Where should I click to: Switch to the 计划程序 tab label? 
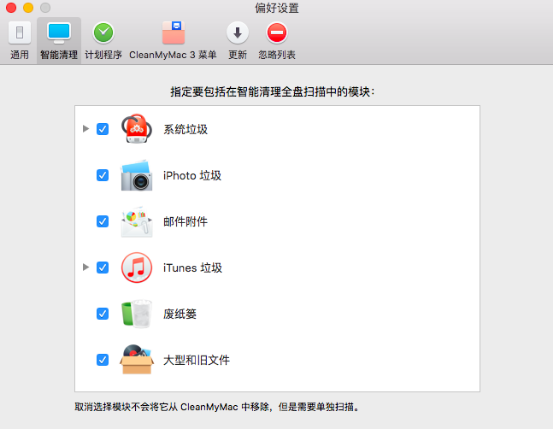point(103,55)
